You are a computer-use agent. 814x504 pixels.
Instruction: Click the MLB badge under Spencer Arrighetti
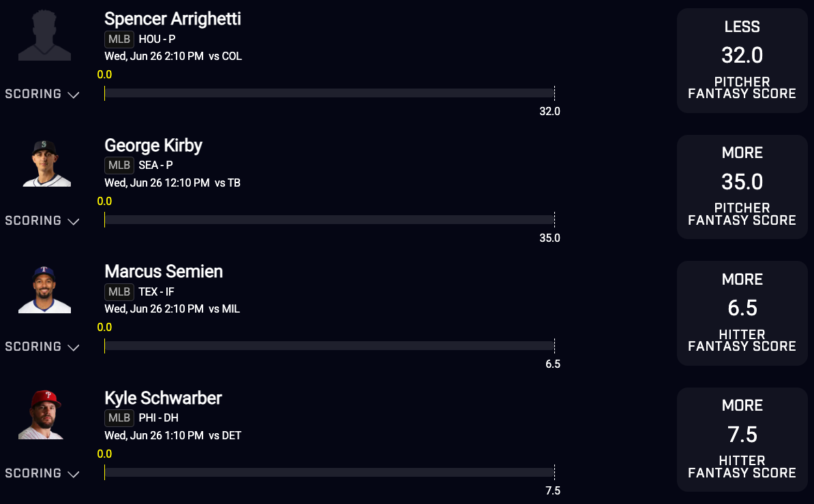pos(119,39)
